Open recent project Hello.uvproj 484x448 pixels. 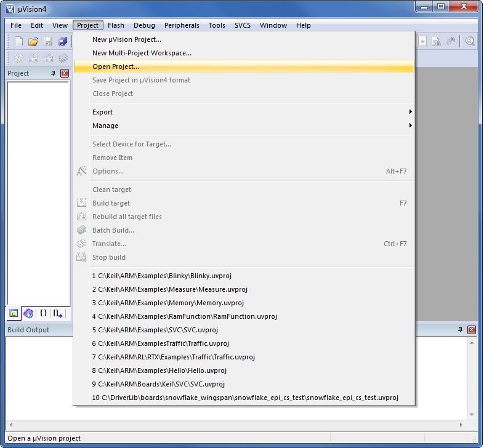tap(244, 370)
